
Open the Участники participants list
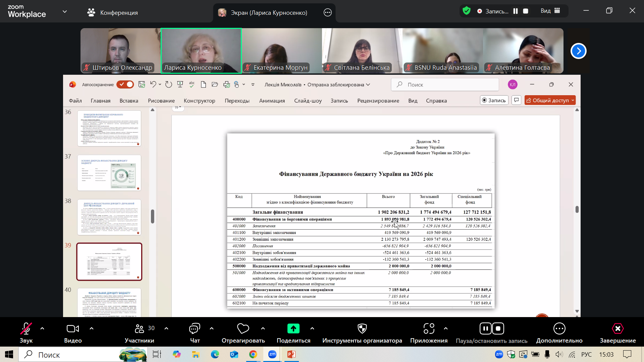click(x=139, y=329)
